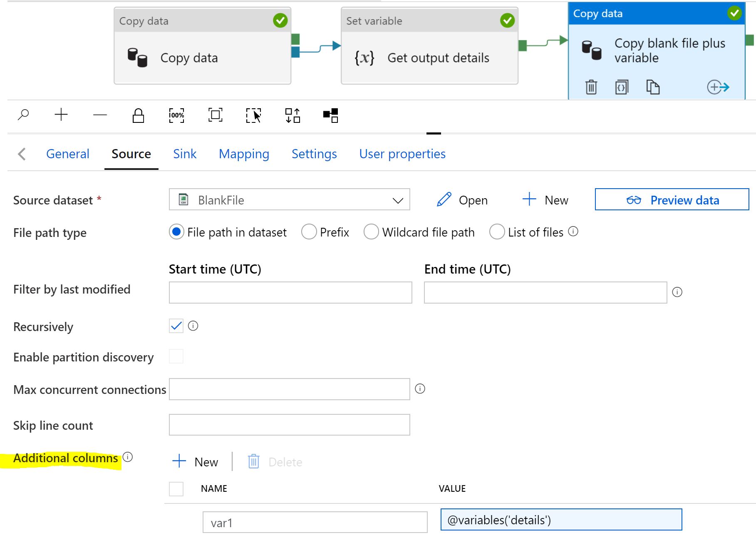Click info icon beside List of files
This screenshot has width=756, height=538.
pyautogui.click(x=573, y=232)
